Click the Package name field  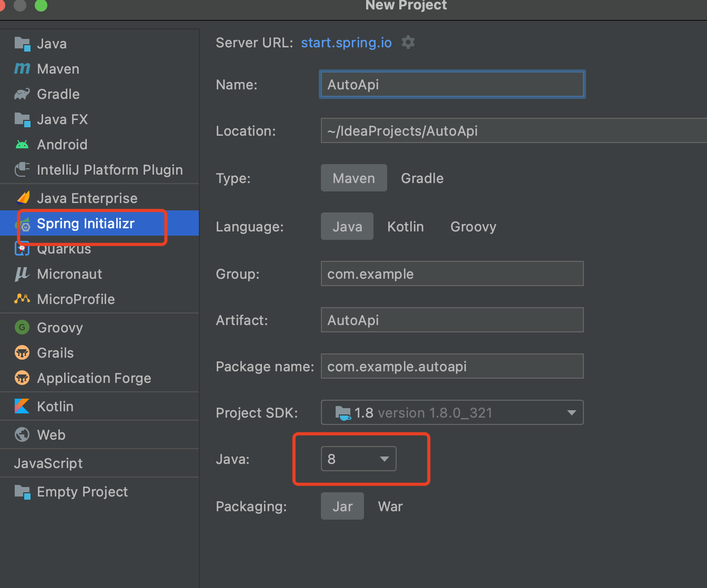(x=452, y=366)
